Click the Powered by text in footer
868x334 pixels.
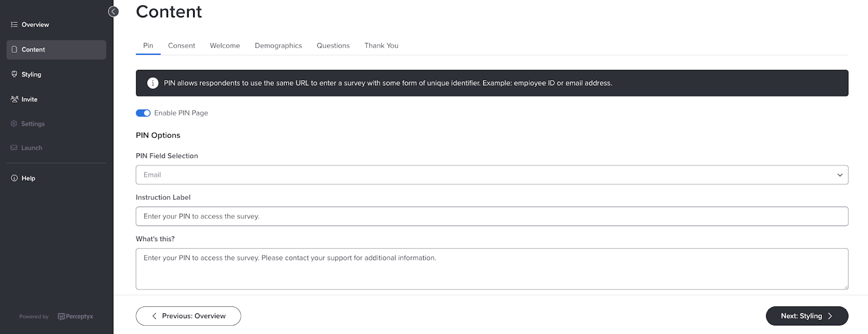[x=34, y=317]
